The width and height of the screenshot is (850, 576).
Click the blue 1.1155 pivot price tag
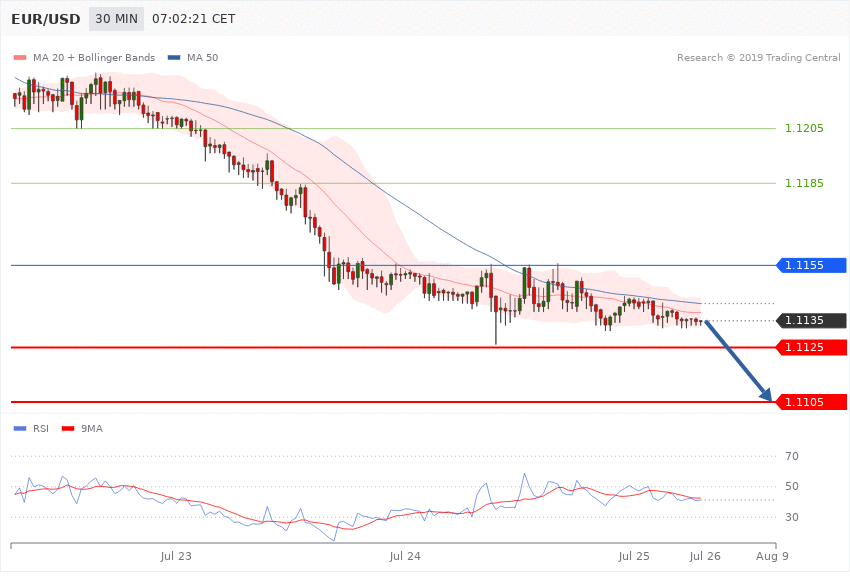pos(812,266)
